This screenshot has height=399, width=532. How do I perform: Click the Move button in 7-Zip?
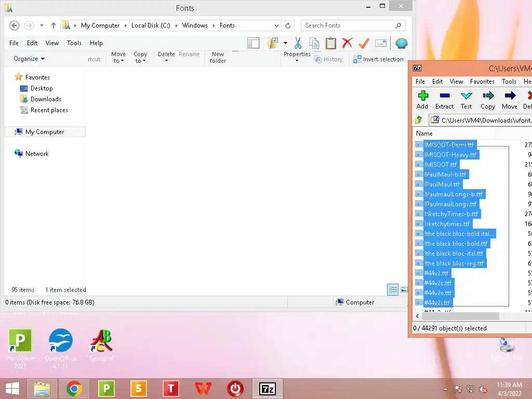point(510,100)
